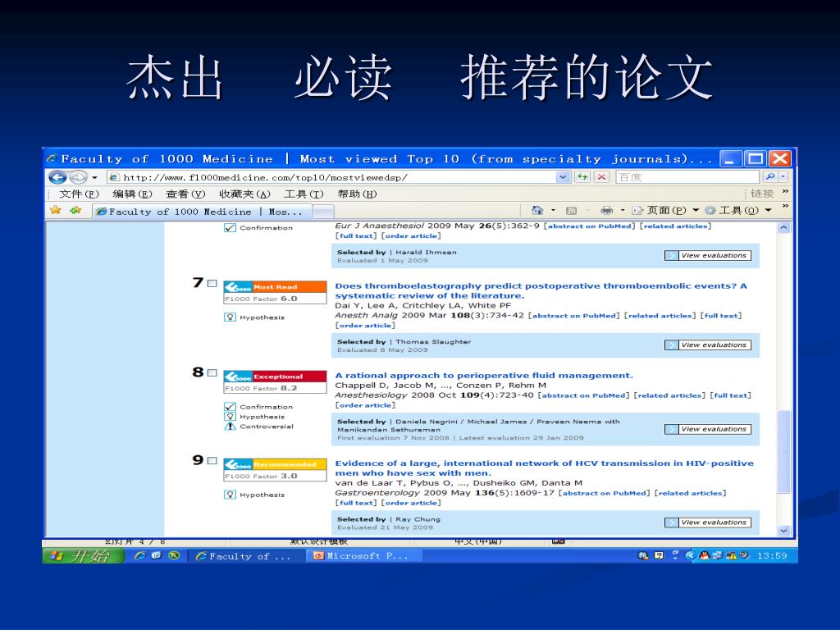Click the Confirmation checkmark icon under article 8
The width and height of the screenshot is (840, 630).
click(230, 407)
